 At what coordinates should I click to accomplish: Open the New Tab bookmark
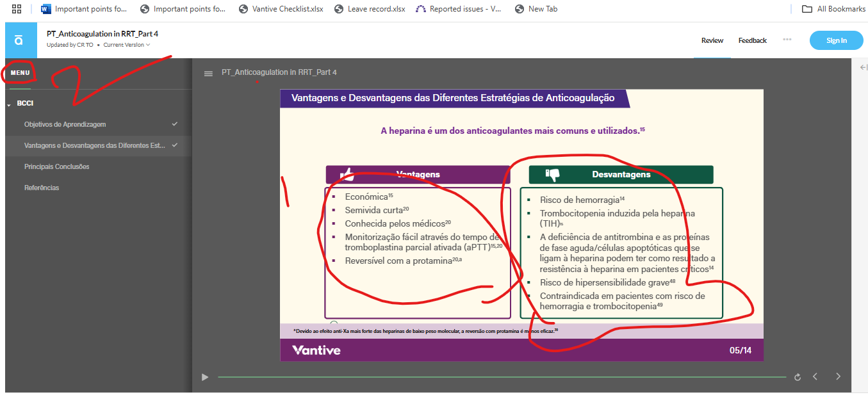(x=536, y=9)
